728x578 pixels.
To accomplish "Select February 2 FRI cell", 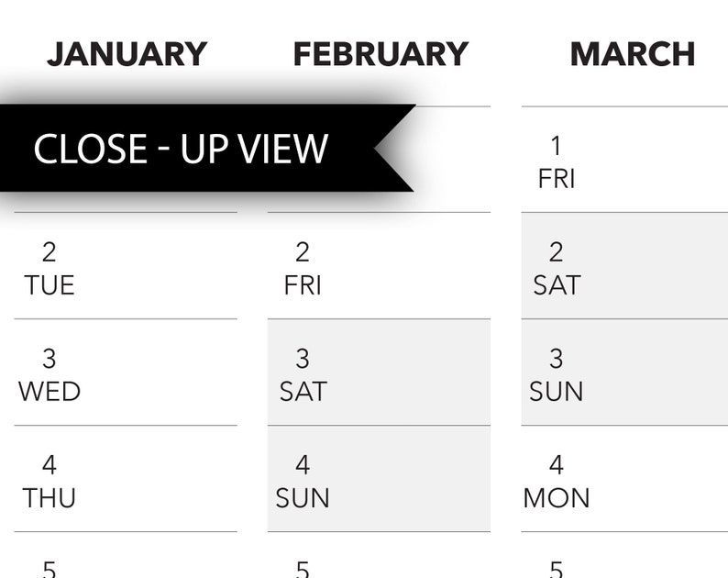I will coord(379,266).
